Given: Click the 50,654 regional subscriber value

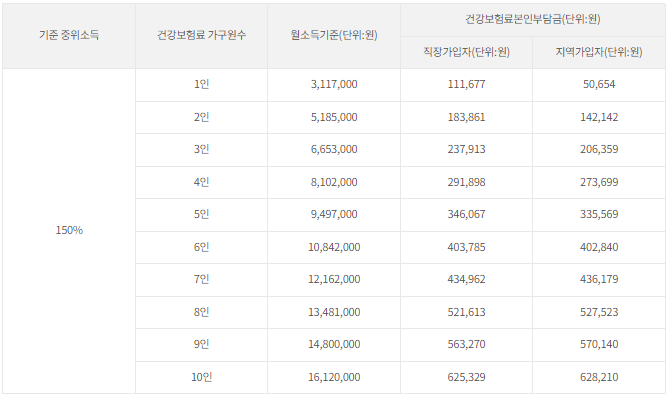Looking at the screenshot, I should [599, 84].
